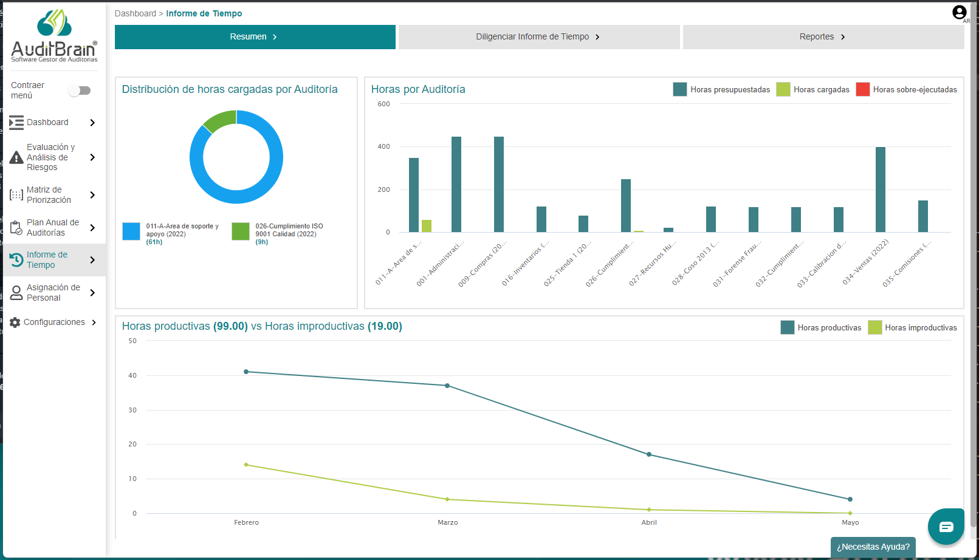979x560 pixels.
Task: Open the Dashboard section icon
Action: point(16,122)
